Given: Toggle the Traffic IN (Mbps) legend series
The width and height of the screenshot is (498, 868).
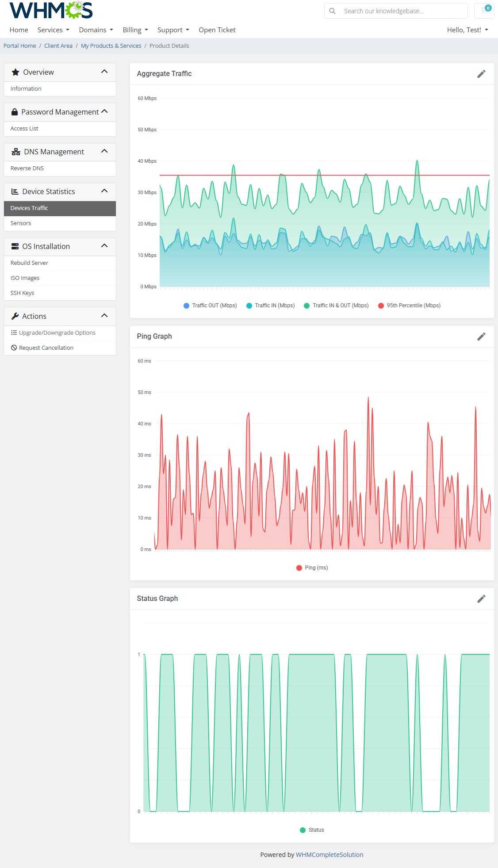Looking at the screenshot, I should pos(270,306).
